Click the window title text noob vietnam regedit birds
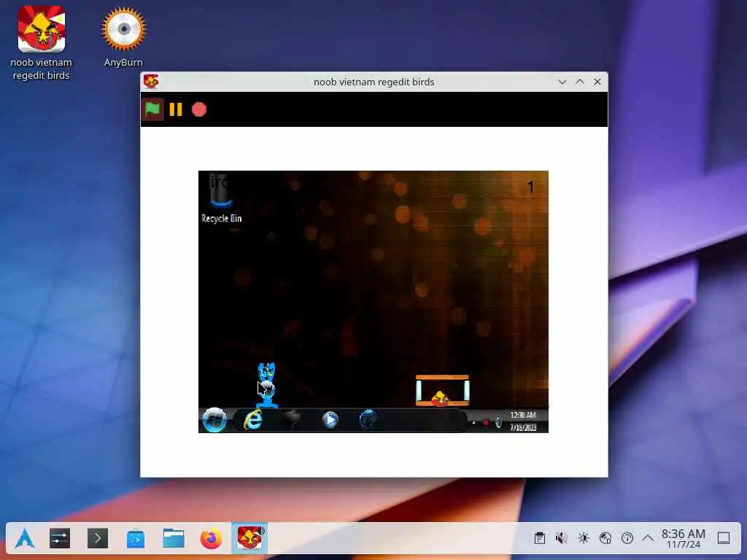747x560 pixels. click(x=374, y=82)
